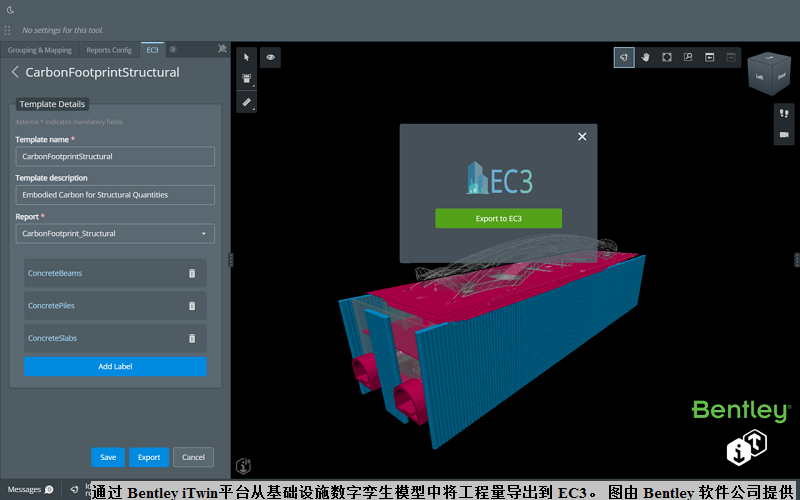The image size is (800, 500).
Task: Expand right panel using edge handle
Action: (x=797, y=260)
